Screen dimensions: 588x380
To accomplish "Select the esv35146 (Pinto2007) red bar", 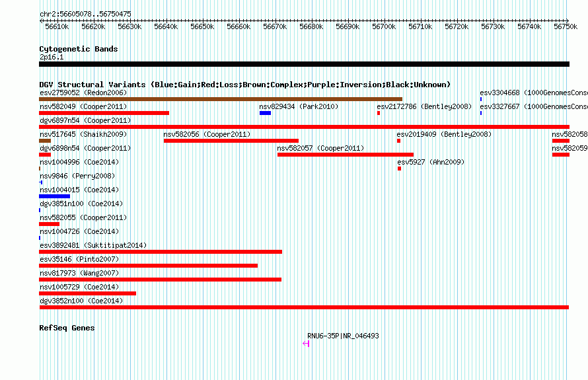I will coord(148,266).
